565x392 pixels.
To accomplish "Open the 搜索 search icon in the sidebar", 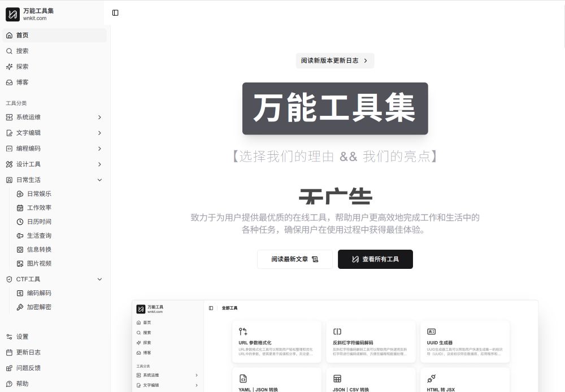I will tap(10, 51).
